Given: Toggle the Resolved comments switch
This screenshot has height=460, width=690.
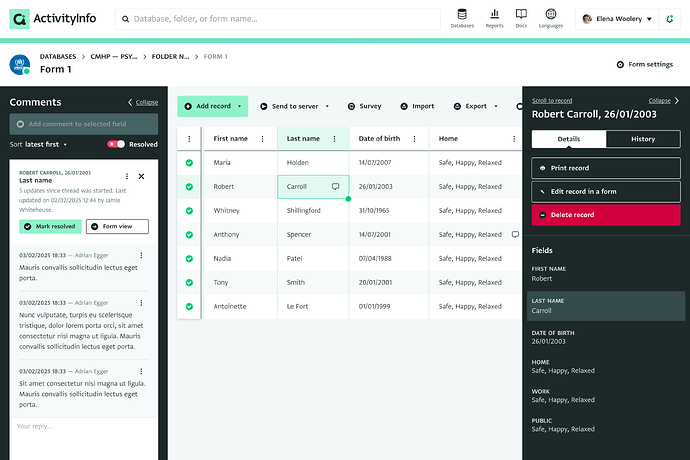Looking at the screenshot, I should (116, 144).
